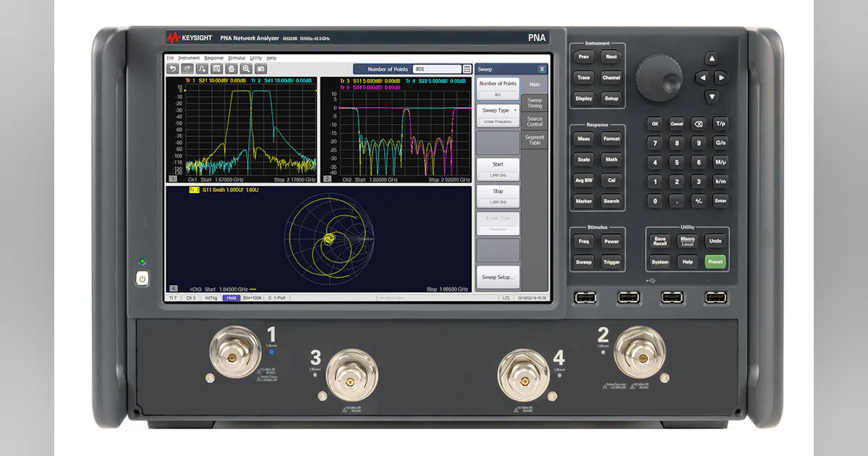
Task: Open the Response menu
Action: (214, 58)
